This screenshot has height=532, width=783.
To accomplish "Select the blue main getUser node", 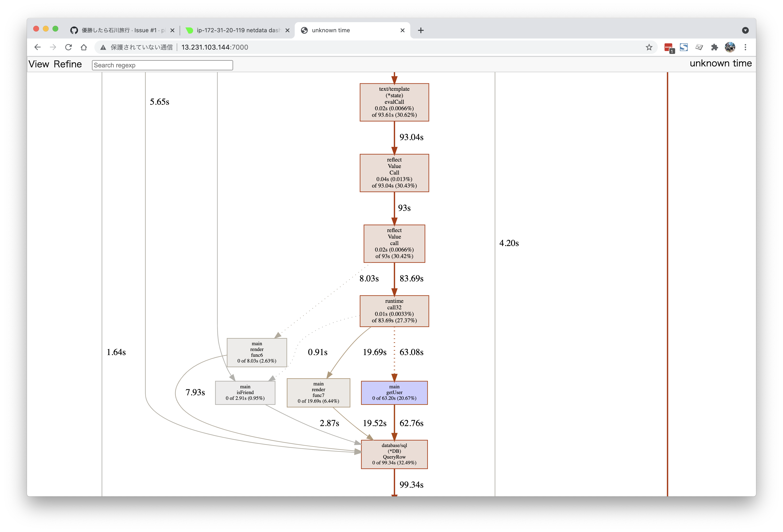I will coord(394,393).
